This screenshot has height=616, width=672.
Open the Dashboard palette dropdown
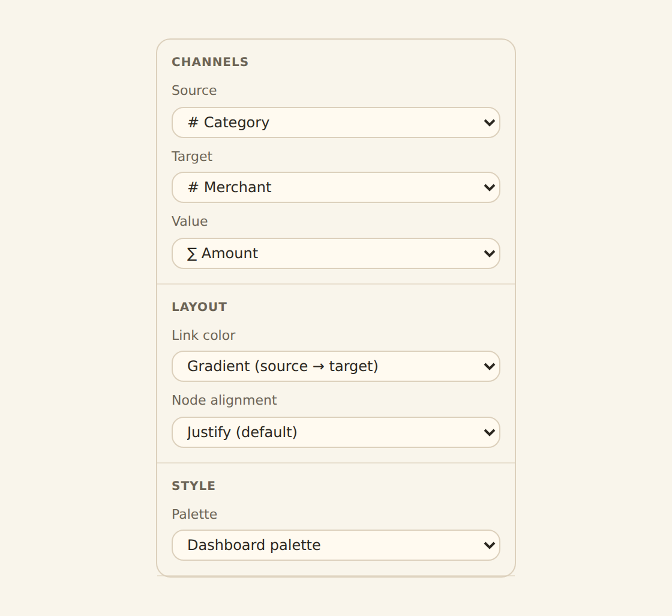(x=335, y=545)
